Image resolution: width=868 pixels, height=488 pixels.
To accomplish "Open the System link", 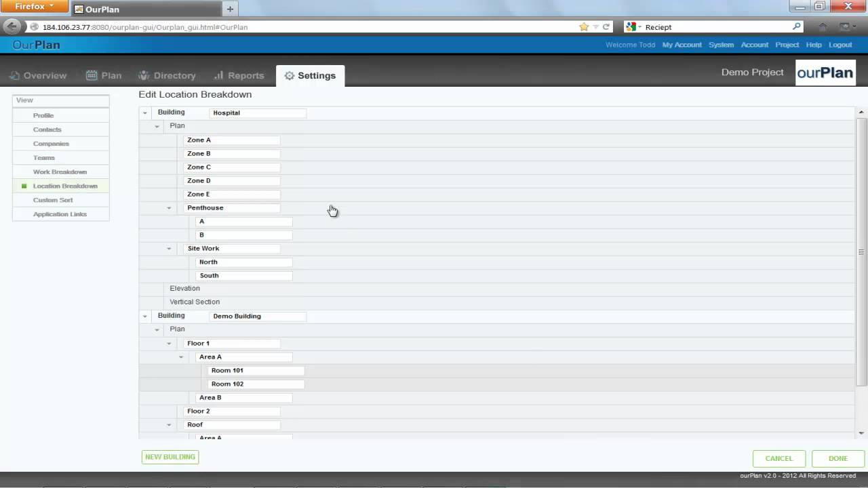I will [x=721, y=45].
